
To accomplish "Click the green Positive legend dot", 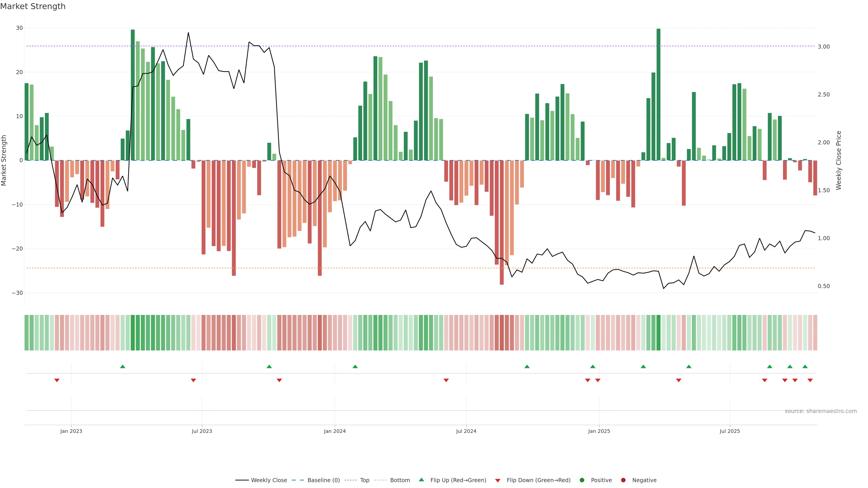I will point(582,480).
